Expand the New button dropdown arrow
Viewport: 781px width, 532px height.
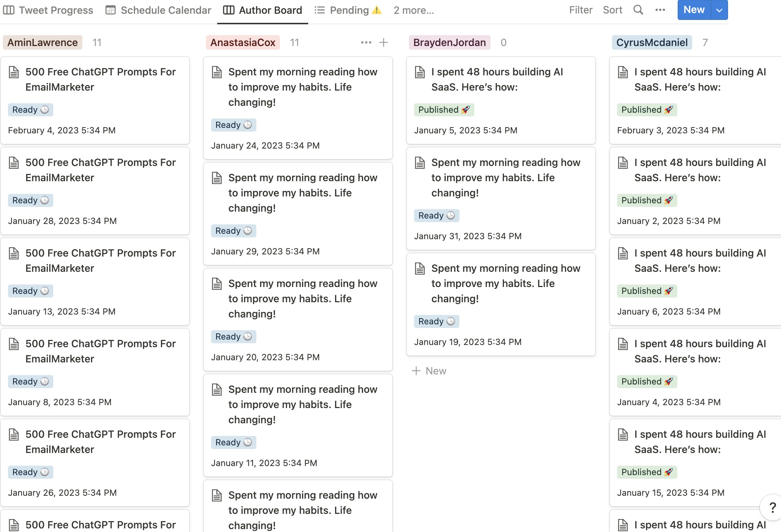(x=719, y=10)
